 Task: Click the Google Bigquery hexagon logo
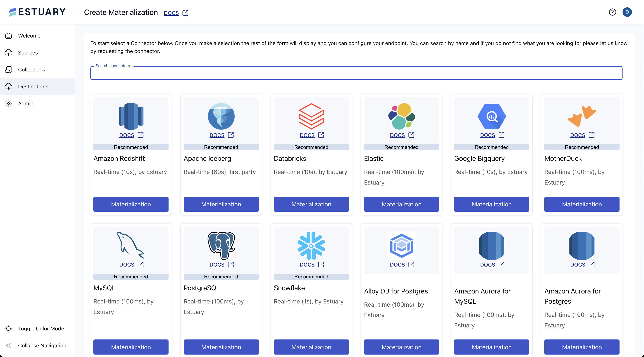pos(491,116)
